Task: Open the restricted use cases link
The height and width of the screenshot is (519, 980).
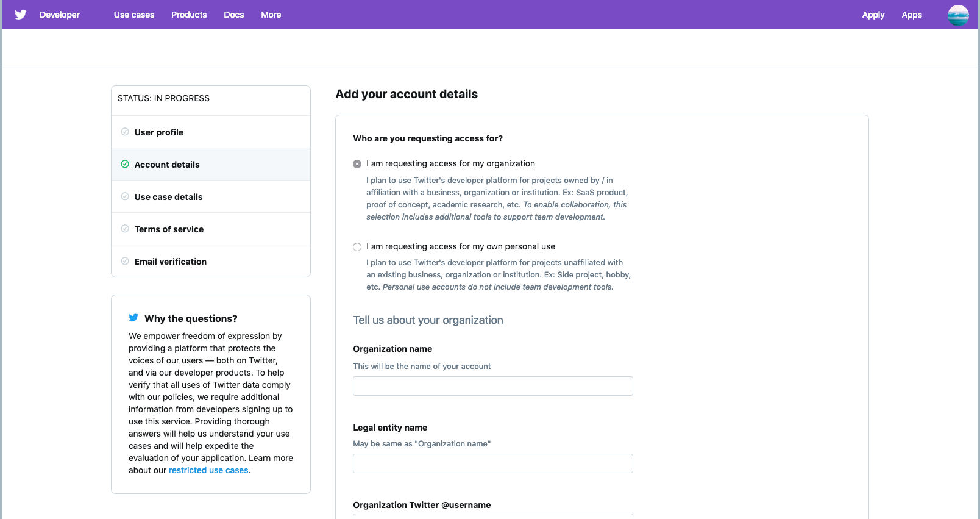Action: [x=208, y=470]
